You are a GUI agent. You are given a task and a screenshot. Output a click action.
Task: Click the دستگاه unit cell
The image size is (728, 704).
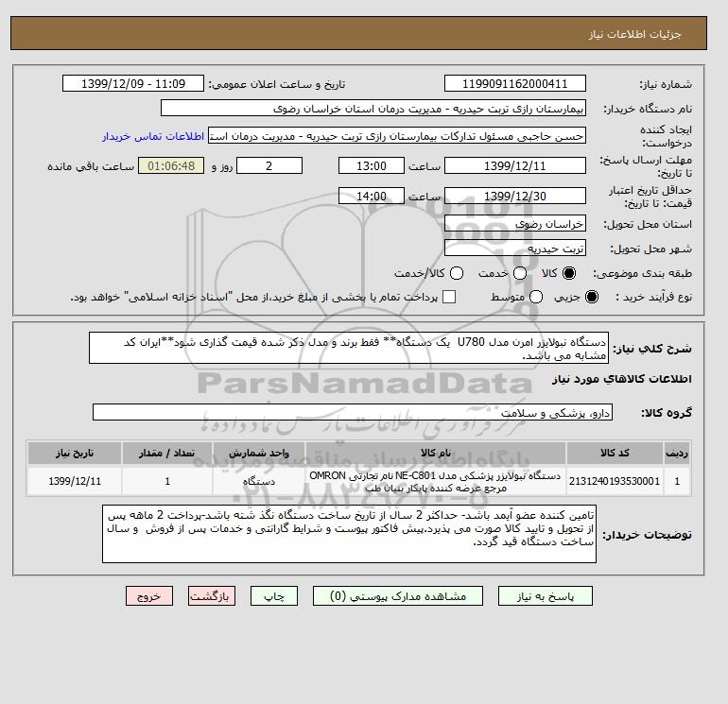(259, 481)
